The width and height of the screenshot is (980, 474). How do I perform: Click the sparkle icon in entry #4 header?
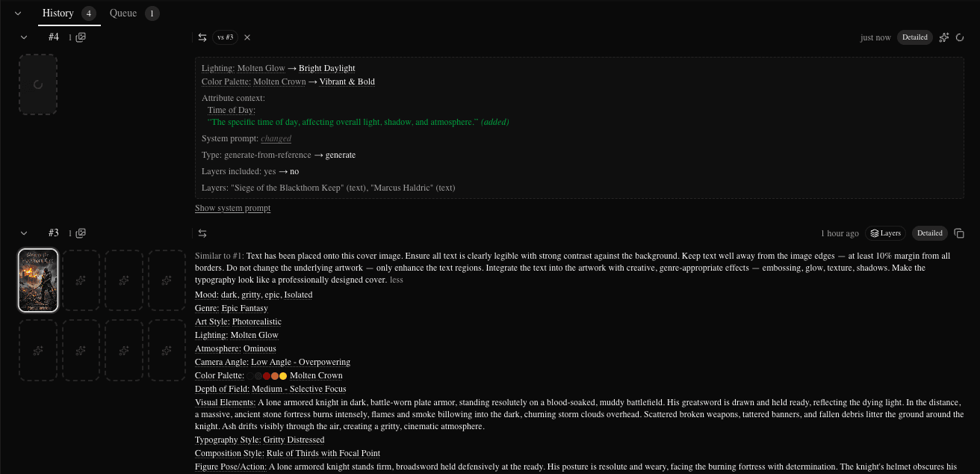click(944, 37)
